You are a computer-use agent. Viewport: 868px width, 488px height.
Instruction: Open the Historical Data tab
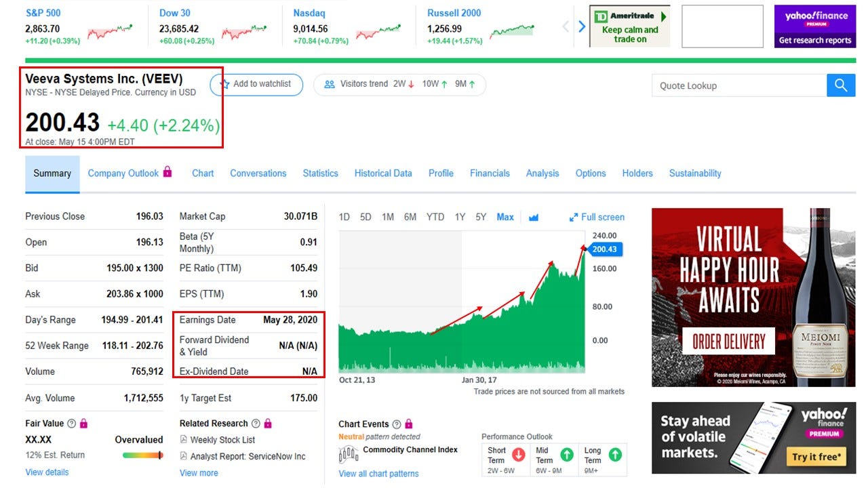383,174
